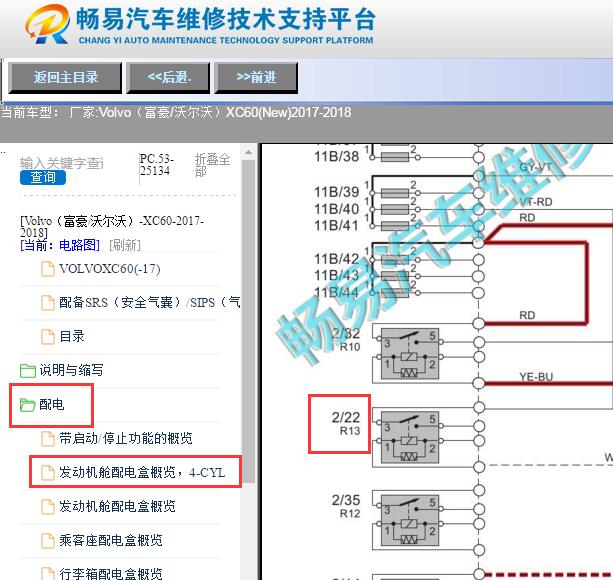This screenshot has height=580, width=613.
Task: Click the fuse symbol next to 11B/39
Action: [x=395, y=193]
